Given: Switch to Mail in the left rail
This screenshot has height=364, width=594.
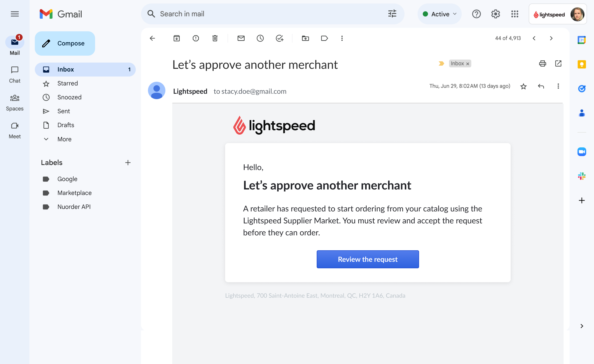Looking at the screenshot, I should point(15,45).
